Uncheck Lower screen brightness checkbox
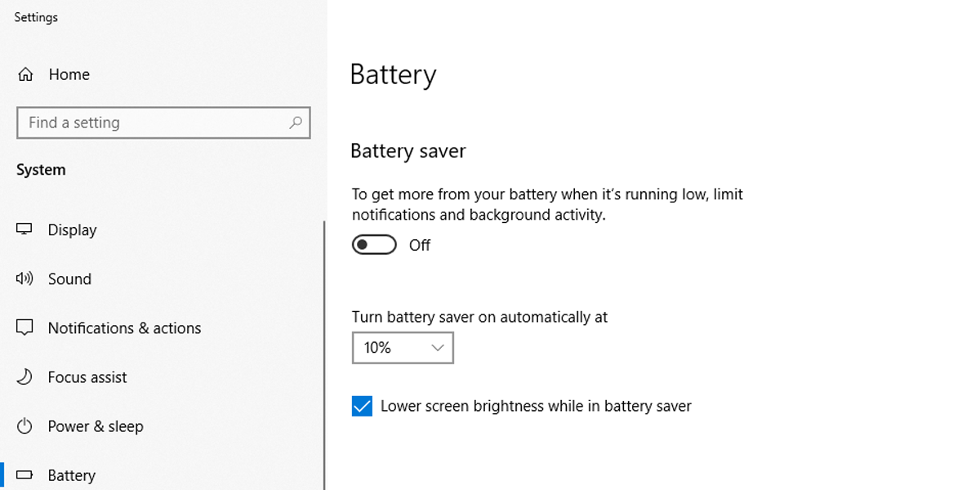The image size is (980, 490). point(362,406)
